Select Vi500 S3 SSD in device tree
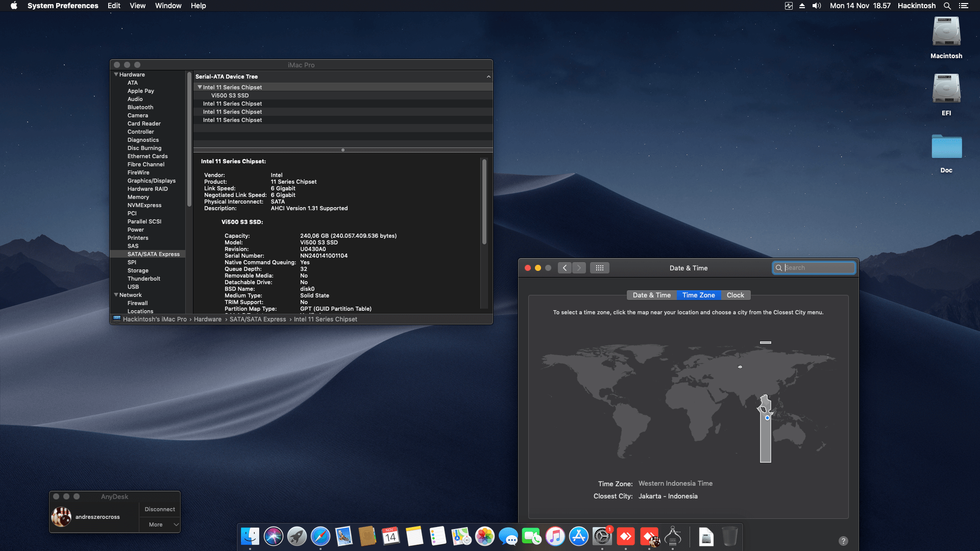Image resolution: width=980 pixels, height=551 pixels. coord(230,95)
